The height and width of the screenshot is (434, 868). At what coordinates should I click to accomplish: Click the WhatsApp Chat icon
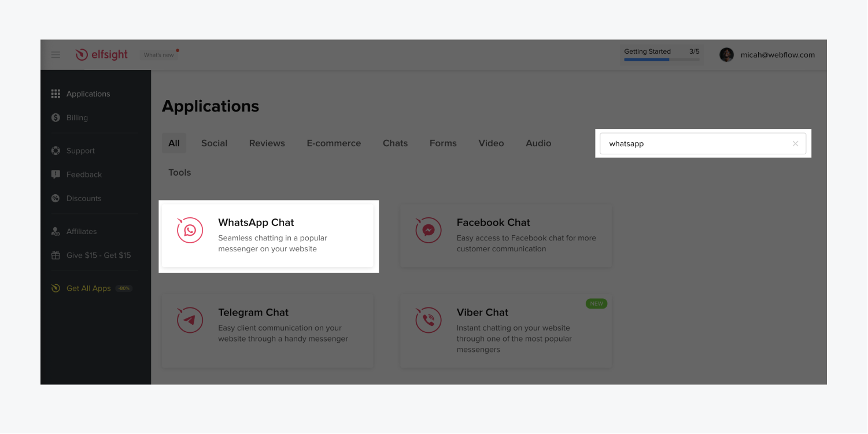click(190, 230)
